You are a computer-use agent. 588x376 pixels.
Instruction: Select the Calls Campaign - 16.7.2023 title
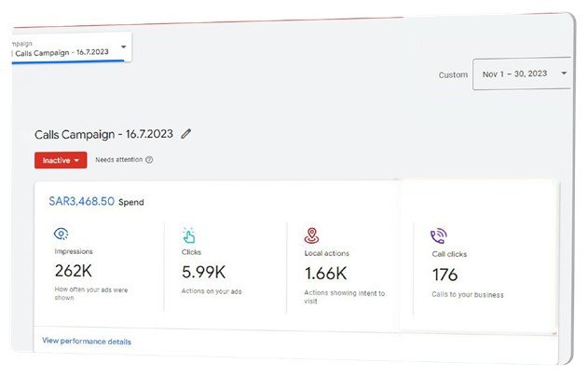(x=103, y=134)
